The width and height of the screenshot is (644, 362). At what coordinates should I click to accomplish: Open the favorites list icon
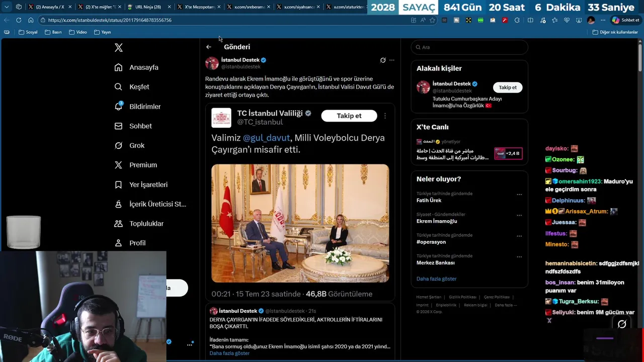[554, 20]
